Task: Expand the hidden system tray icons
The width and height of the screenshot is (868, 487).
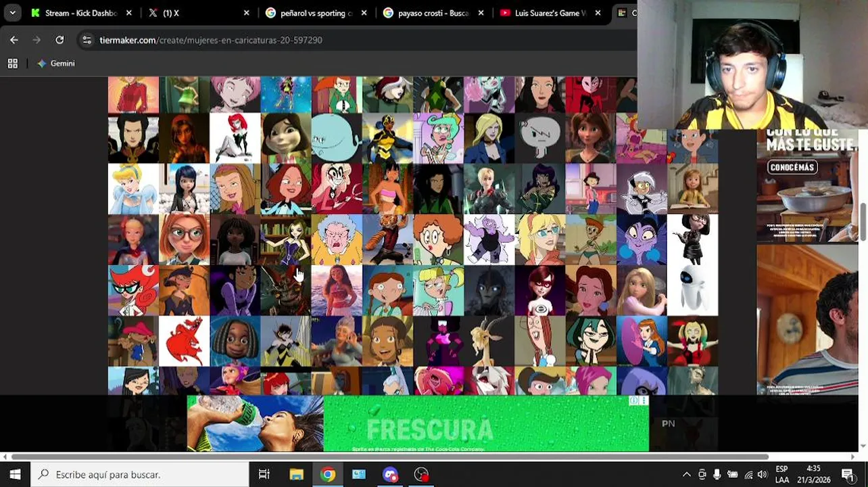Action: [686, 475]
